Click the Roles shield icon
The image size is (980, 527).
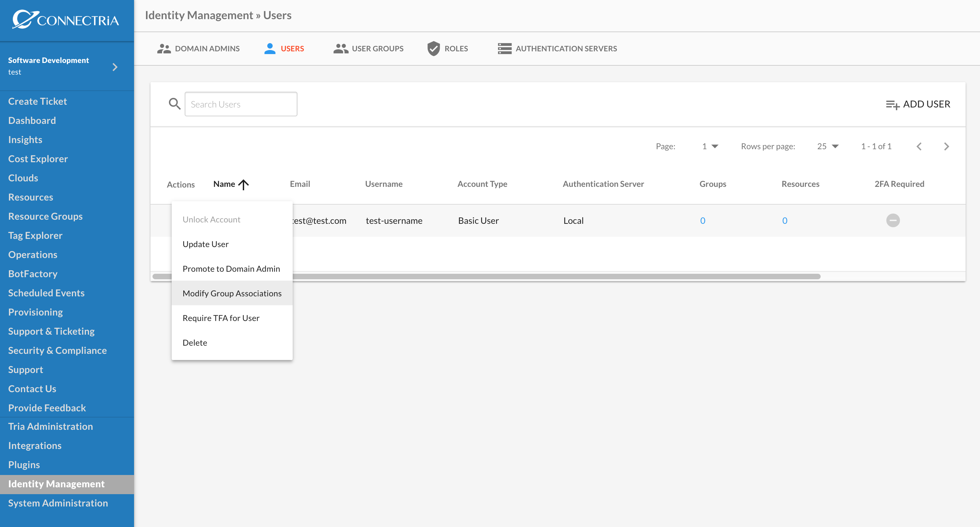434,49
